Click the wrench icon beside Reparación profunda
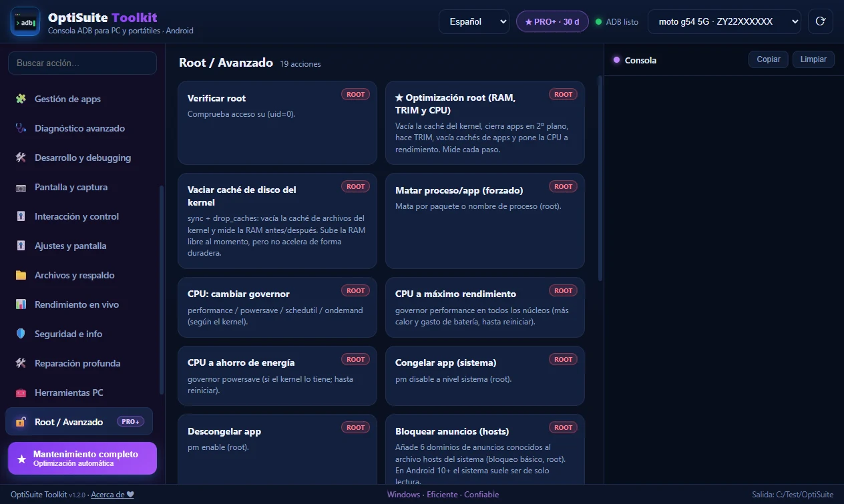Screen dimensions: 844x504 point(21,363)
